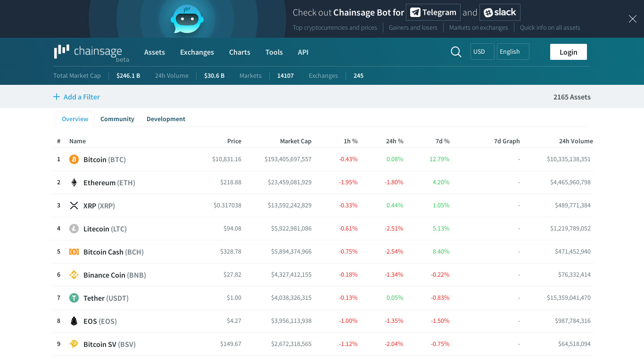The height and width of the screenshot is (362, 644).
Task: Open search via magnifying glass icon
Action: click(456, 52)
